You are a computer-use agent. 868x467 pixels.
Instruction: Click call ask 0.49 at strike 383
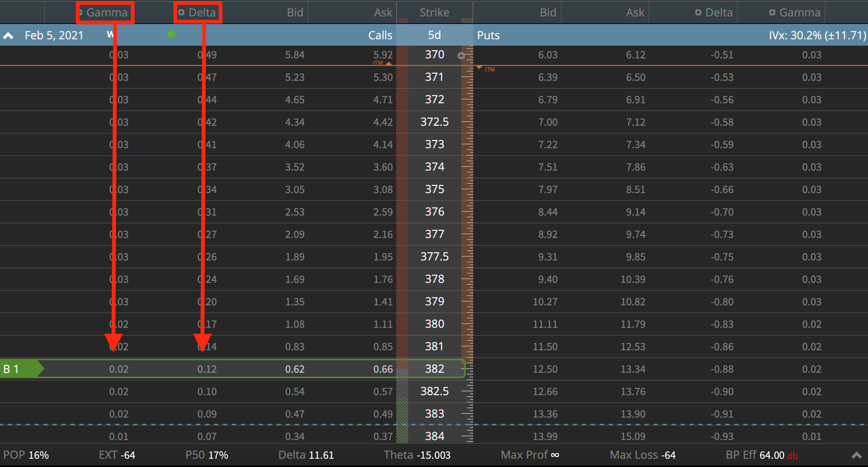click(x=383, y=414)
